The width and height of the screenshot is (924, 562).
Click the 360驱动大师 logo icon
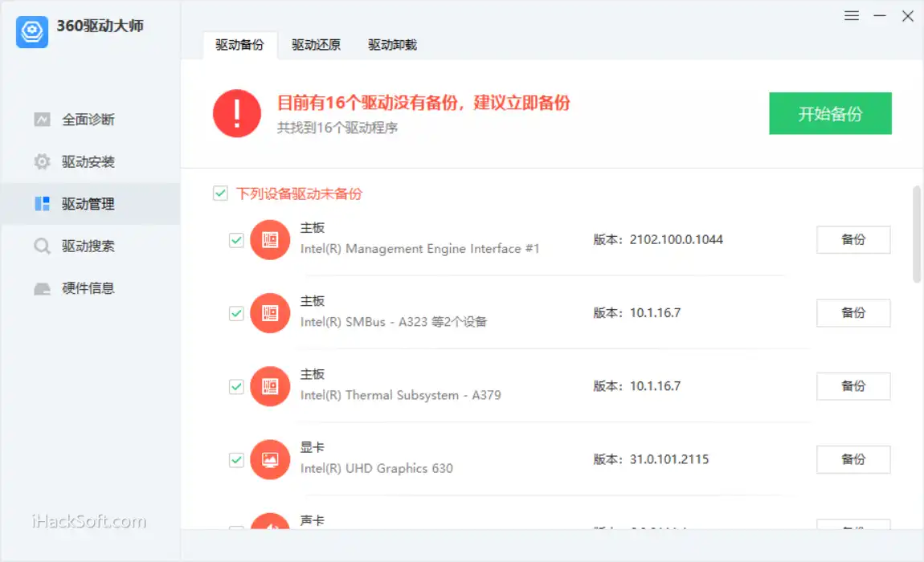(x=32, y=32)
